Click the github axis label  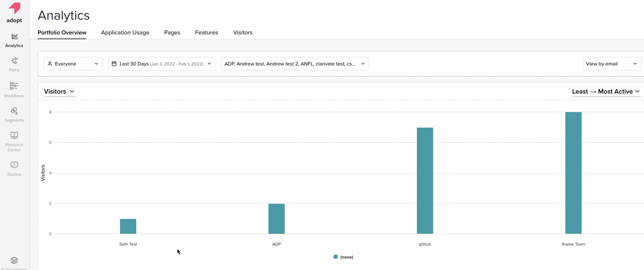tap(425, 244)
